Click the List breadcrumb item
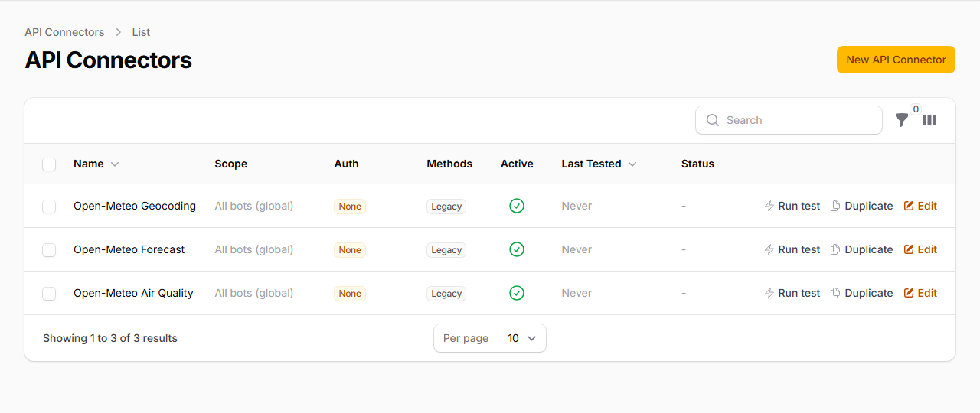The image size is (980, 413). [x=141, y=32]
